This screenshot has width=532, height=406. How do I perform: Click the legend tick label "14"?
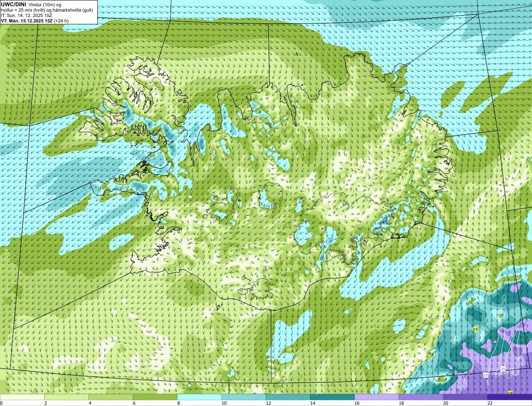(x=313, y=403)
